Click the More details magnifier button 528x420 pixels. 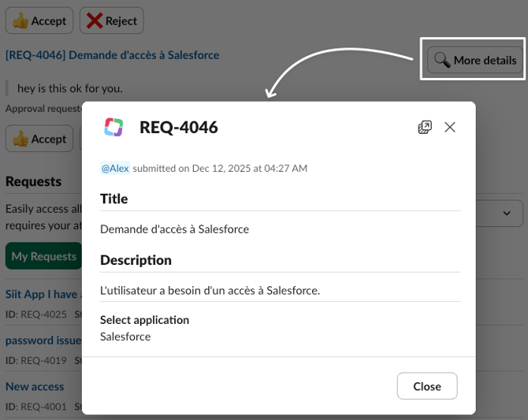(475, 60)
